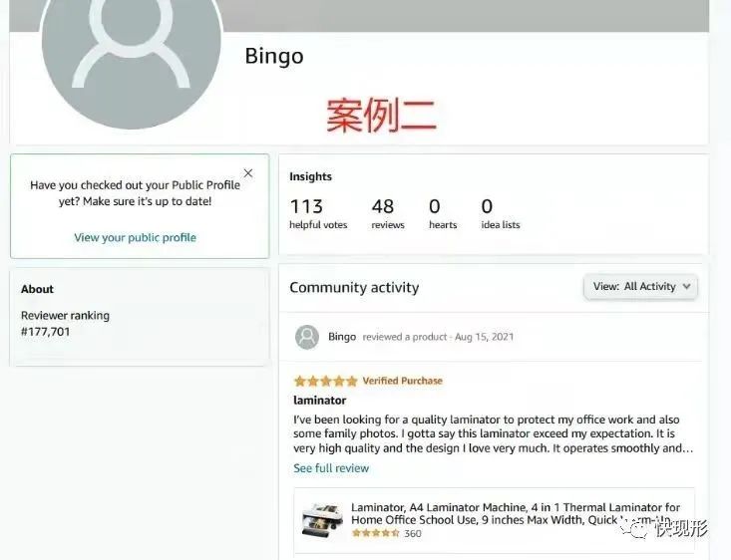Select the 0 idea lists insight
Screen dimensions: 731x560
[501, 213]
